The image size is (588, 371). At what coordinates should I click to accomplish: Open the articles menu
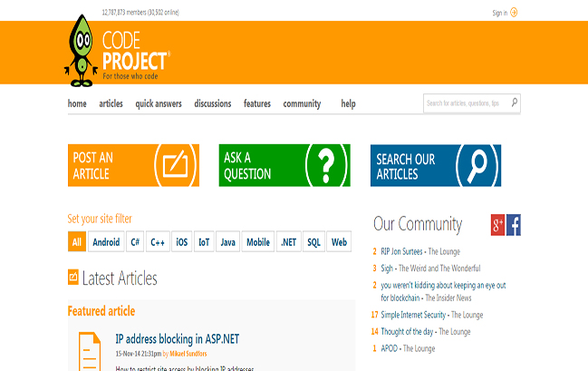[111, 103]
